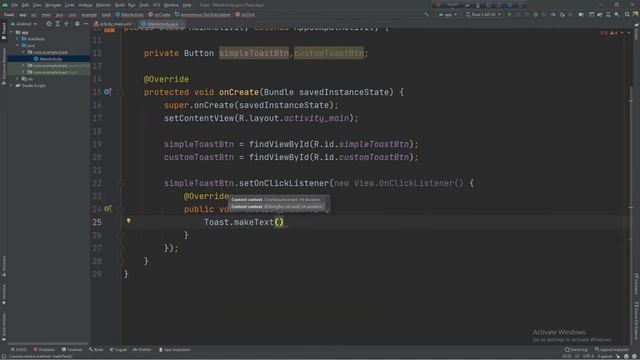Screen dimensions: 640x360
Task: Click the onCreate method breadcrumb
Action: [x=160, y=15]
